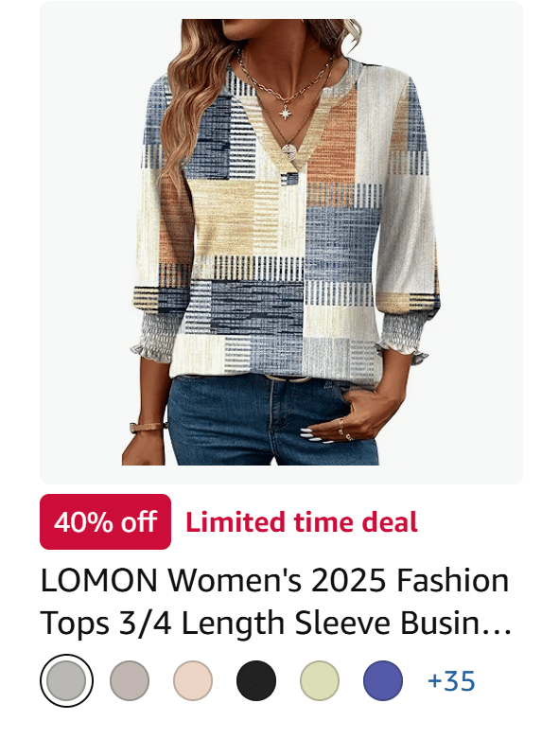This screenshot has width=559, height=756.
Task: Expand the truncated title ellipsis
Action: tap(499, 624)
